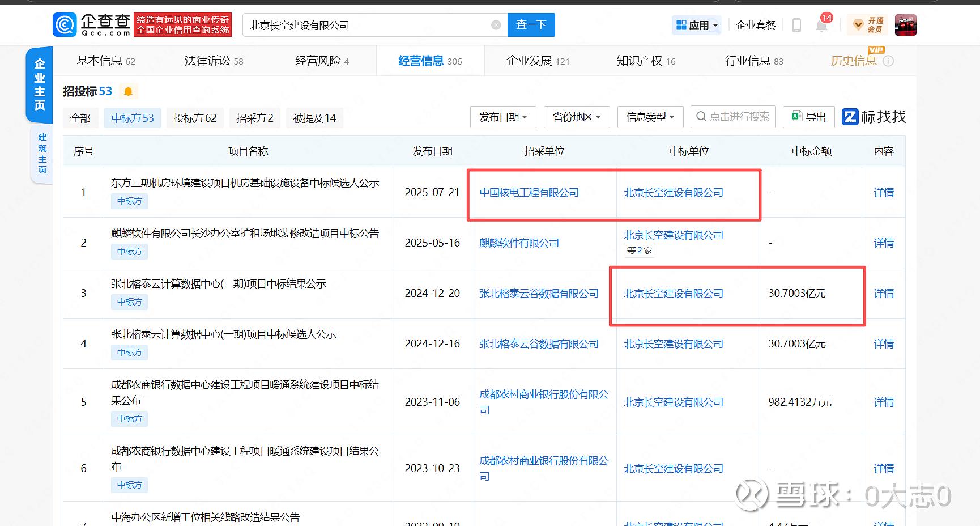Open 成都农村商业银行 link in row 5
Screen dimensions: 980x526
(544, 402)
